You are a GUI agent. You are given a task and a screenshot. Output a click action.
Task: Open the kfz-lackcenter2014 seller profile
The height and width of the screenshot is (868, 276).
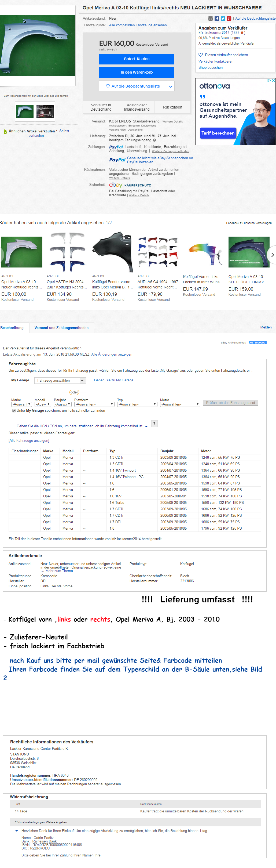pyautogui.click(x=214, y=33)
